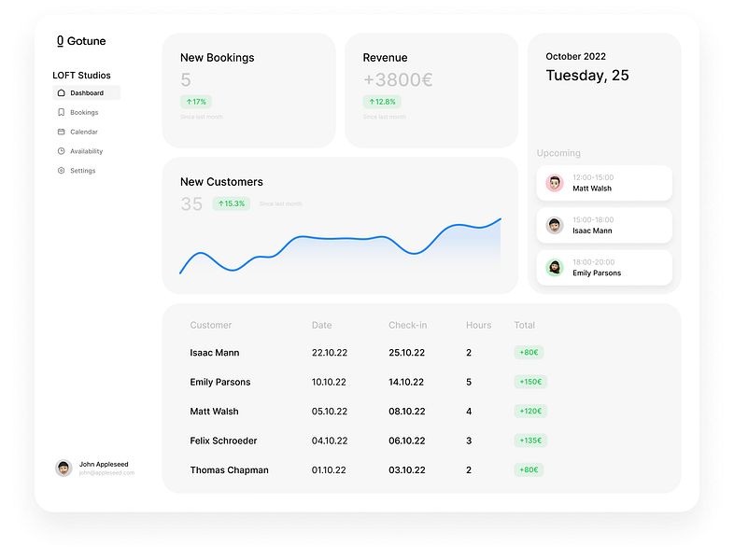Click Emily Parsons' avatar in Upcoming
Image resolution: width=734 pixels, height=560 pixels.
[555, 268]
